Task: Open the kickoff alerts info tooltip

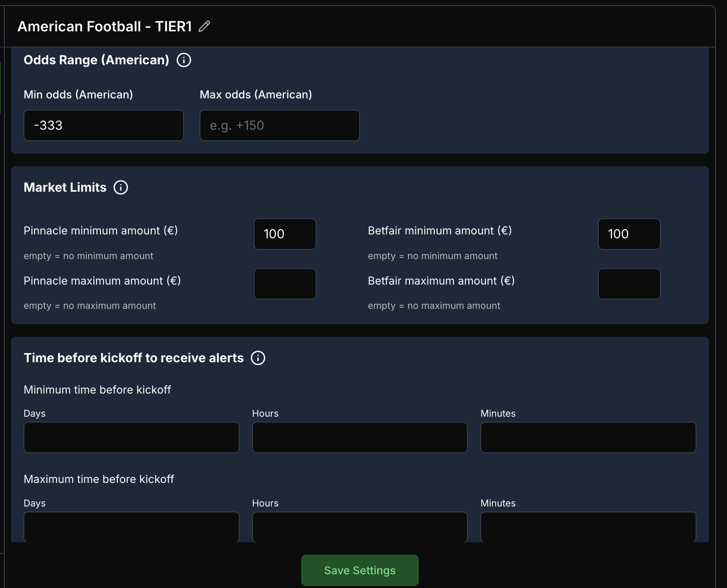Action: pos(258,358)
